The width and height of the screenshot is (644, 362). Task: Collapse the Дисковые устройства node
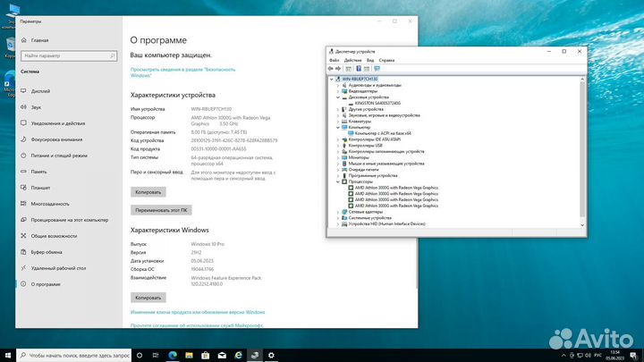(337, 97)
